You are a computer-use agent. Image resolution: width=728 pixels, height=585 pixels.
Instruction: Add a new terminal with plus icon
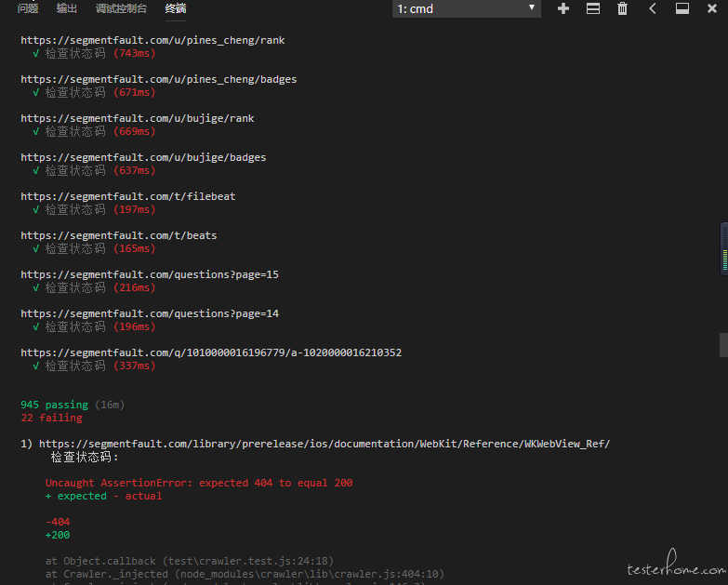(x=563, y=8)
